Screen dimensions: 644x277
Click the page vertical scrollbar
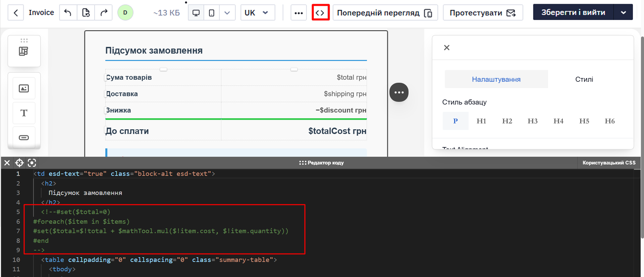coord(642,137)
